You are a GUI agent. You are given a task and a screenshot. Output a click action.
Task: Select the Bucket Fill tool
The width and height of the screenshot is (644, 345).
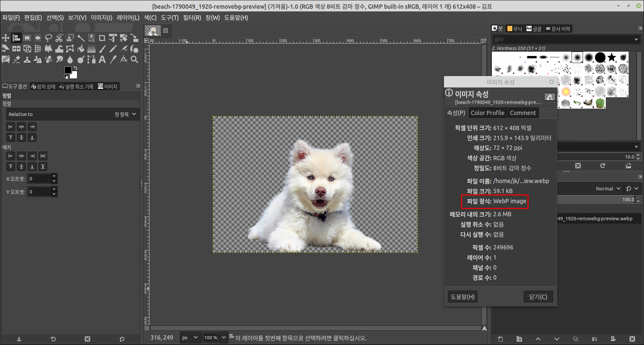tap(81, 49)
